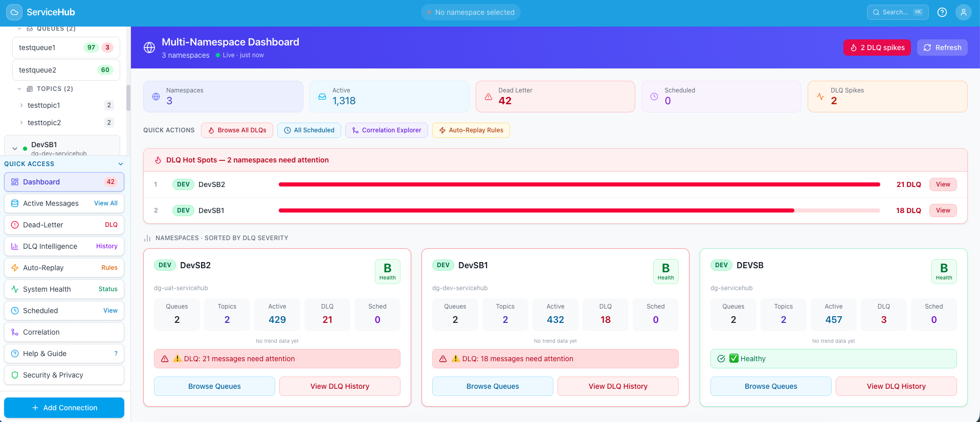Click the DEVSB card health grade B badge
Viewport: 980px width, 422px height.
coord(944,271)
